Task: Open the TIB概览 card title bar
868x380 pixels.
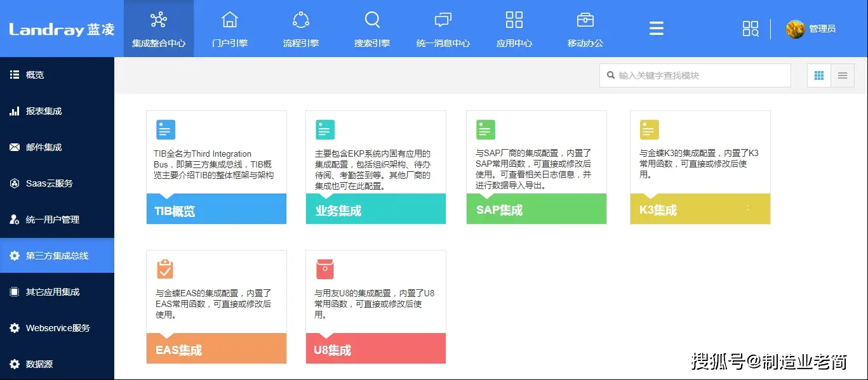Action: click(217, 209)
